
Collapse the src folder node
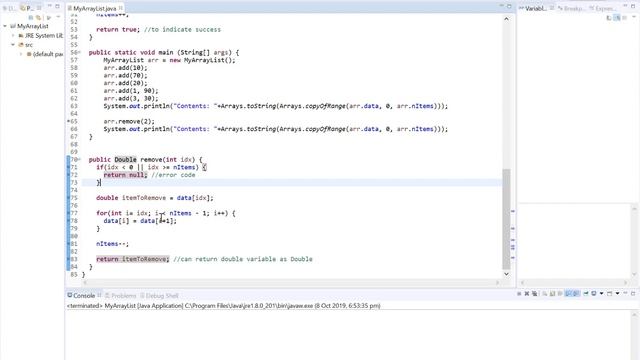coord(13,45)
